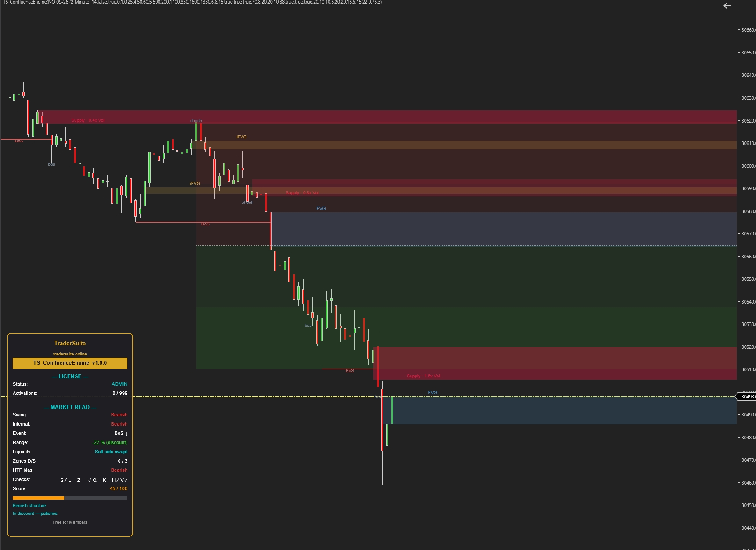Screen dimensions: 756x550
Task: Click the '0 / 3' zones value
Action: pos(123,461)
